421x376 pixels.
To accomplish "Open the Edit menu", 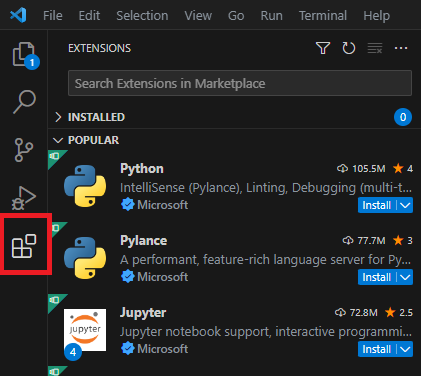I will tap(89, 16).
